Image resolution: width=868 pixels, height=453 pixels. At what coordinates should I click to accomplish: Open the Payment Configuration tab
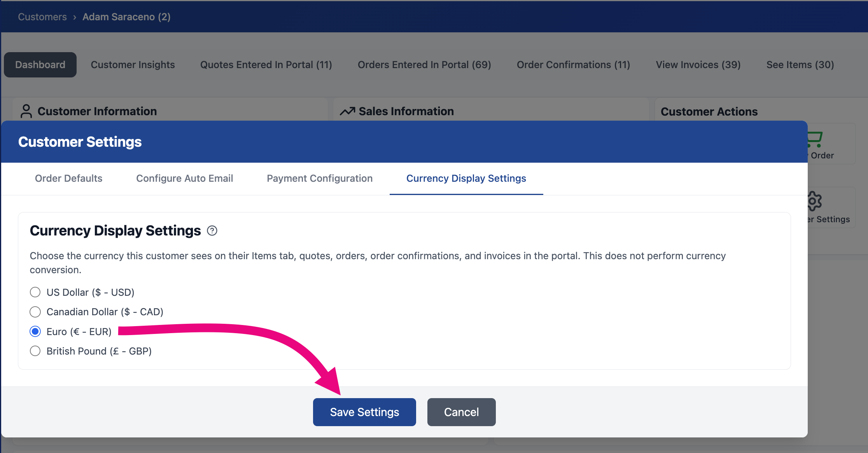coord(320,178)
